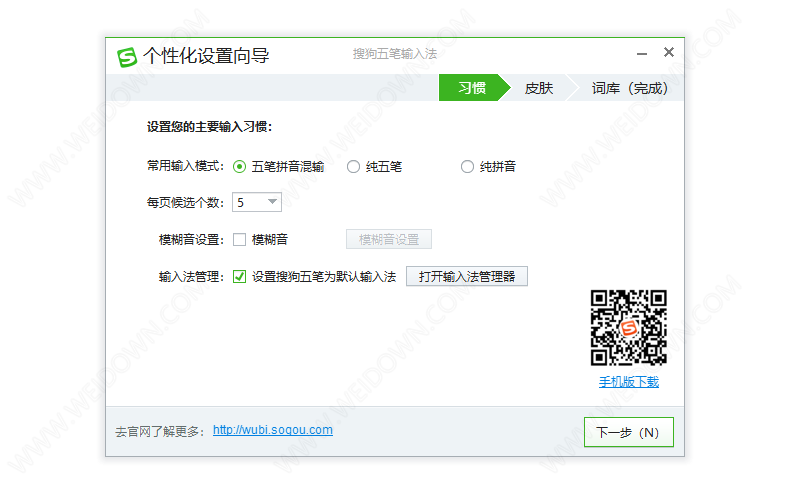
Task: Click the 个性化设置向导 title
Action: (x=206, y=55)
